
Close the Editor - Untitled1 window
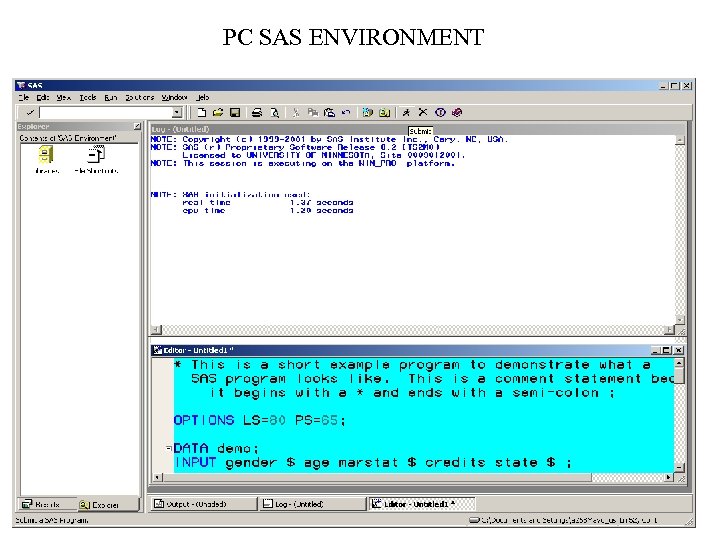click(x=679, y=350)
